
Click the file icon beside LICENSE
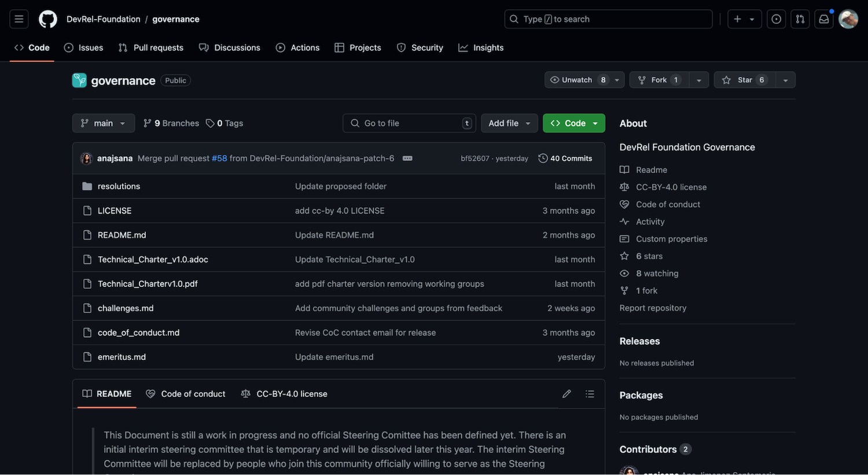87,211
